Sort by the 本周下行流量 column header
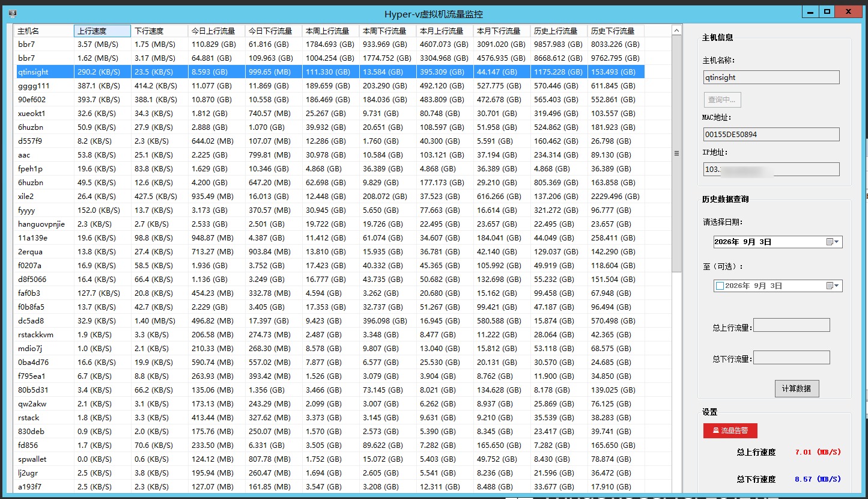 pyautogui.click(x=387, y=31)
